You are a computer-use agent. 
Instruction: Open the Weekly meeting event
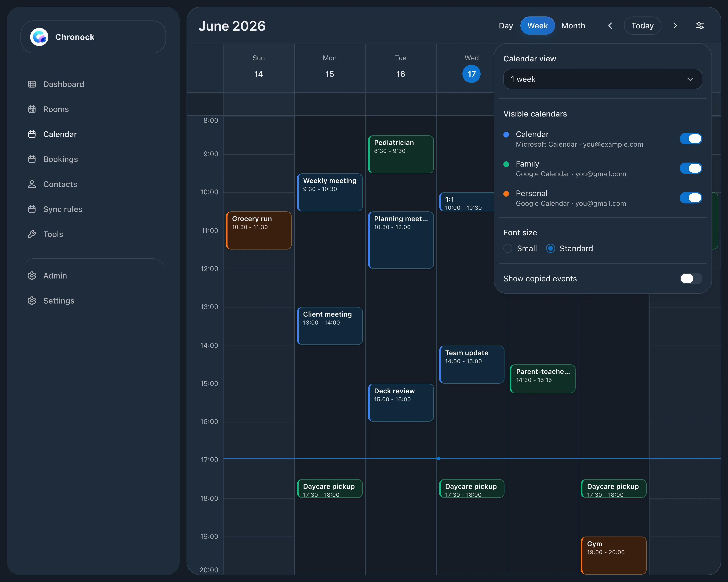[329, 192]
